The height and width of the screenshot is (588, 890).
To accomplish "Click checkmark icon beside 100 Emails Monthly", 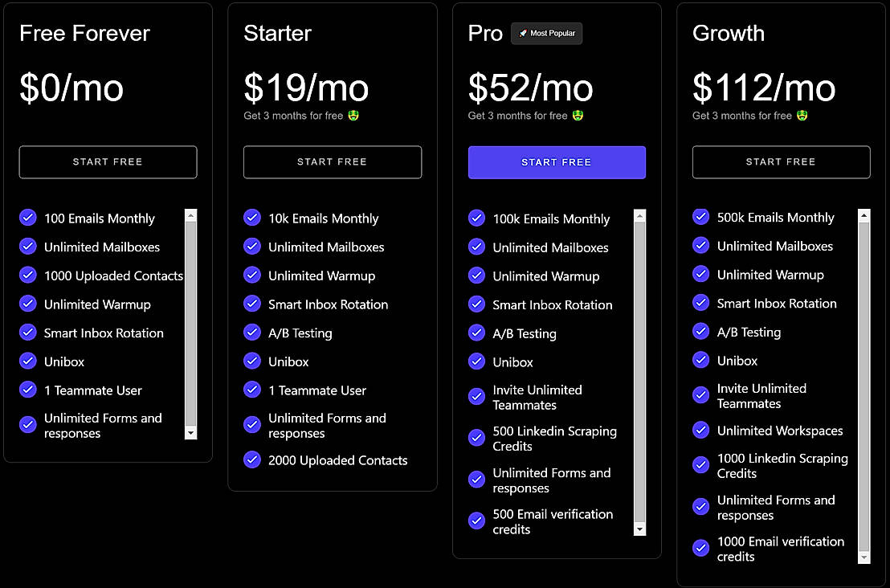I will point(28,218).
